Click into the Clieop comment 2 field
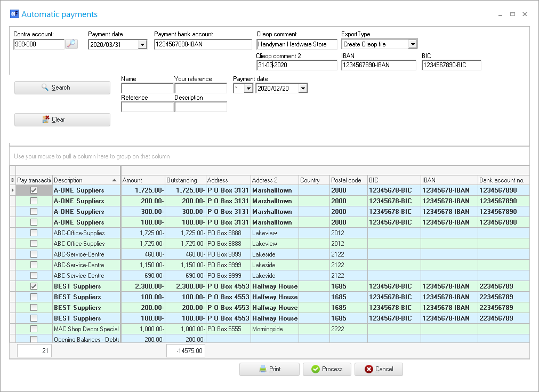539x392 pixels. click(296, 65)
